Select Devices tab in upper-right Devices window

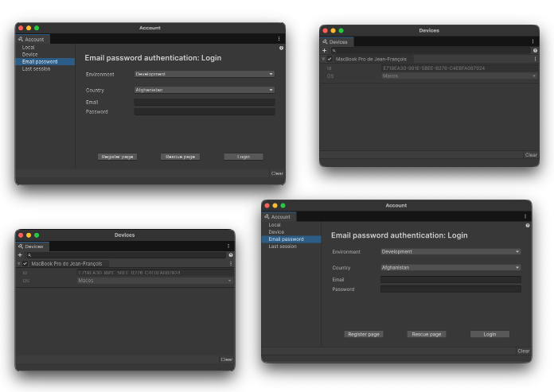[336, 41]
